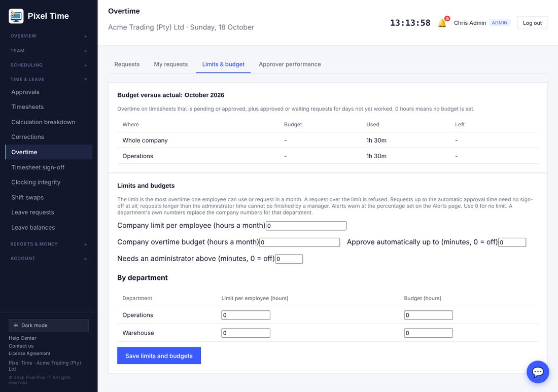Click the Log out button
The width and height of the screenshot is (558, 392).
(532, 23)
